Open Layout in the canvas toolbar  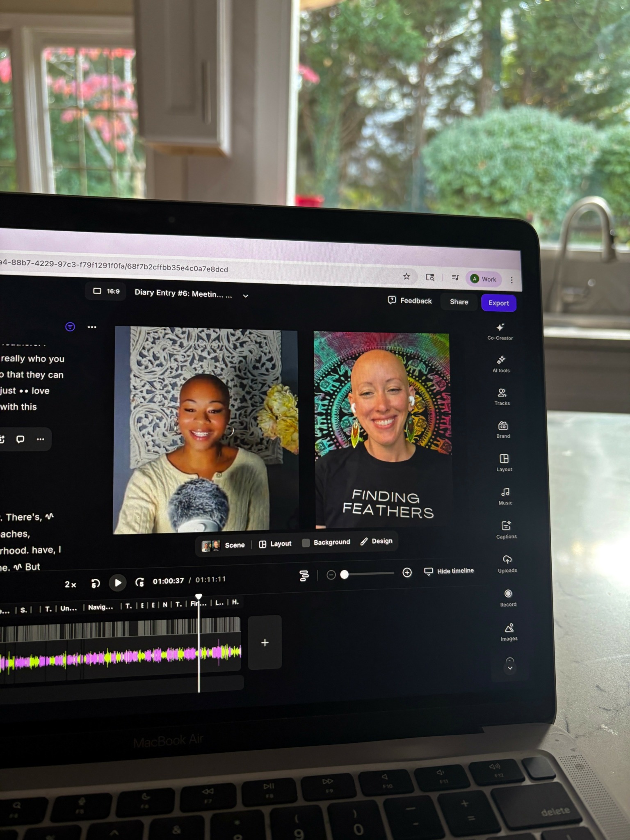(x=275, y=544)
